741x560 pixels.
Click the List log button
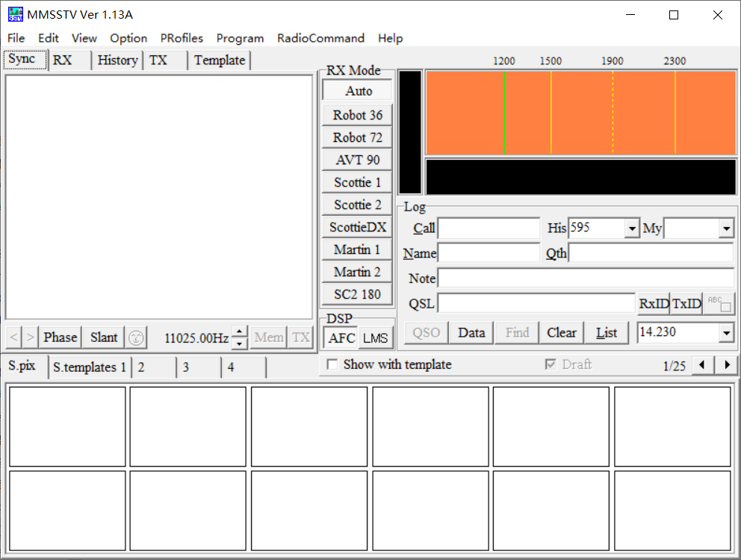pos(607,333)
